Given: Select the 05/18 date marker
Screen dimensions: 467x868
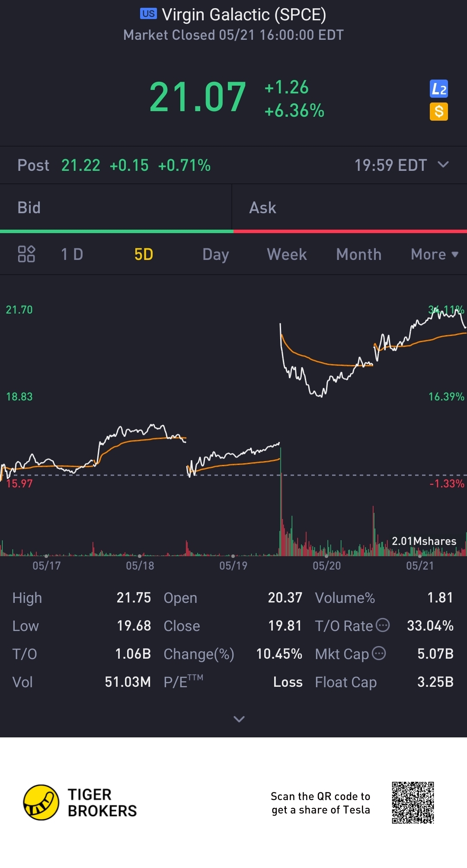Looking at the screenshot, I should [140, 565].
